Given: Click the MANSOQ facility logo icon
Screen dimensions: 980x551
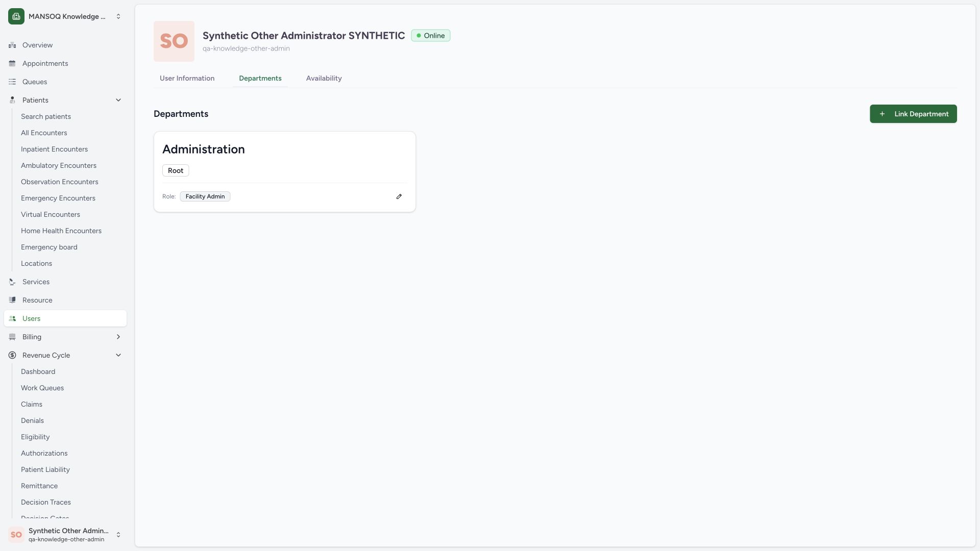Looking at the screenshot, I should [x=16, y=16].
